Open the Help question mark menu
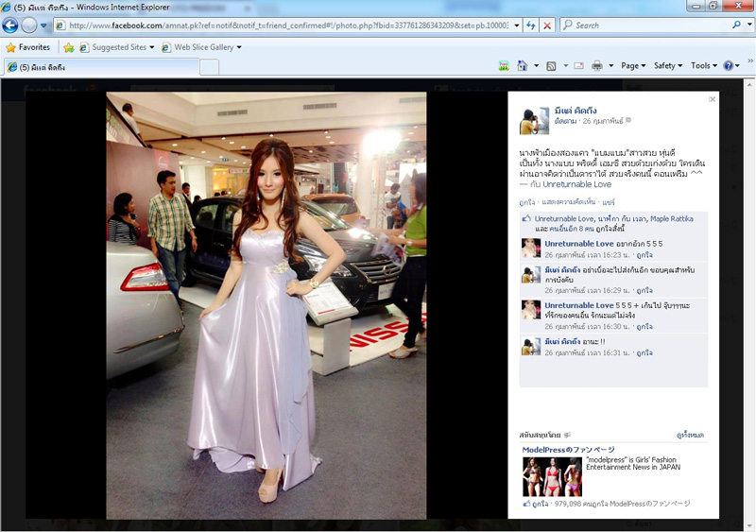This screenshot has height=532, width=756. pos(730,65)
